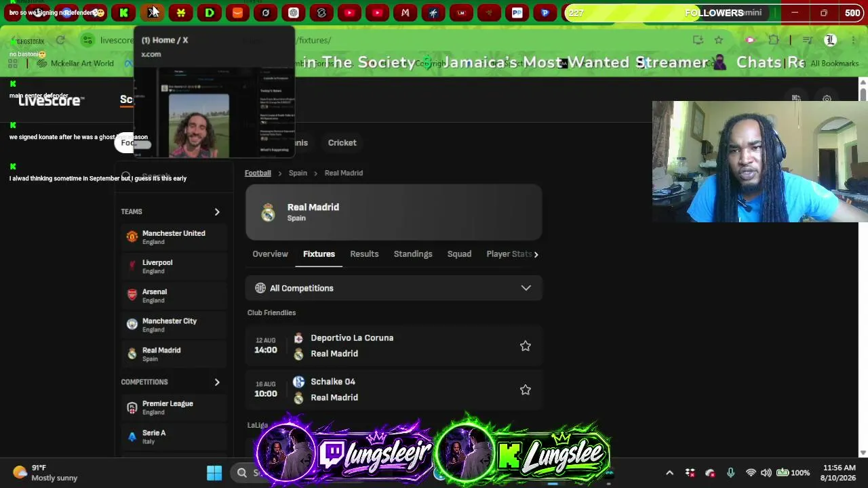
Task: Click the globe icon beside All Competitions
Action: (260, 288)
